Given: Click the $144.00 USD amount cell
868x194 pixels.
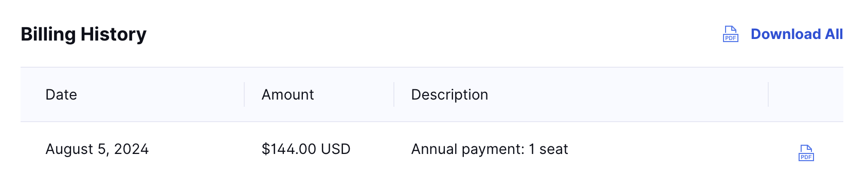Looking at the screenshot, I should [306, 149].
